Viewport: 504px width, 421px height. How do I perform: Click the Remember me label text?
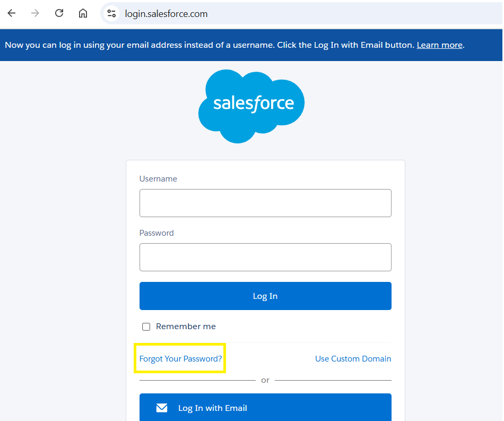tap(186, 327)
